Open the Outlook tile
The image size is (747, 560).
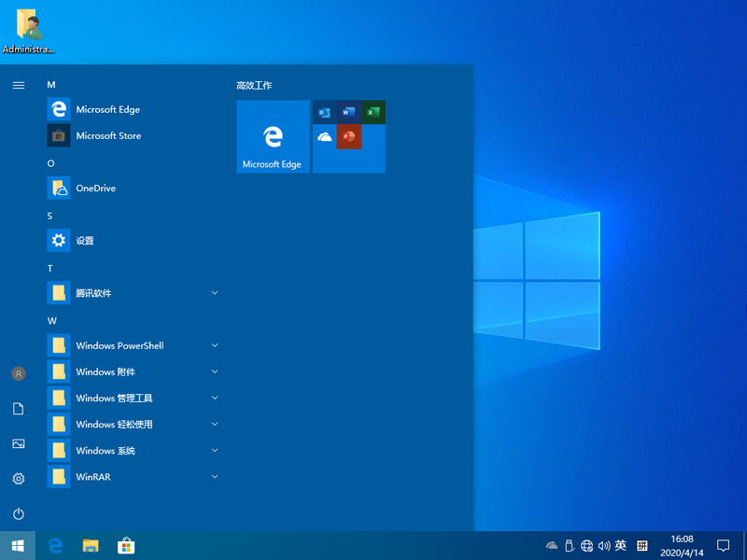[324, 112]
